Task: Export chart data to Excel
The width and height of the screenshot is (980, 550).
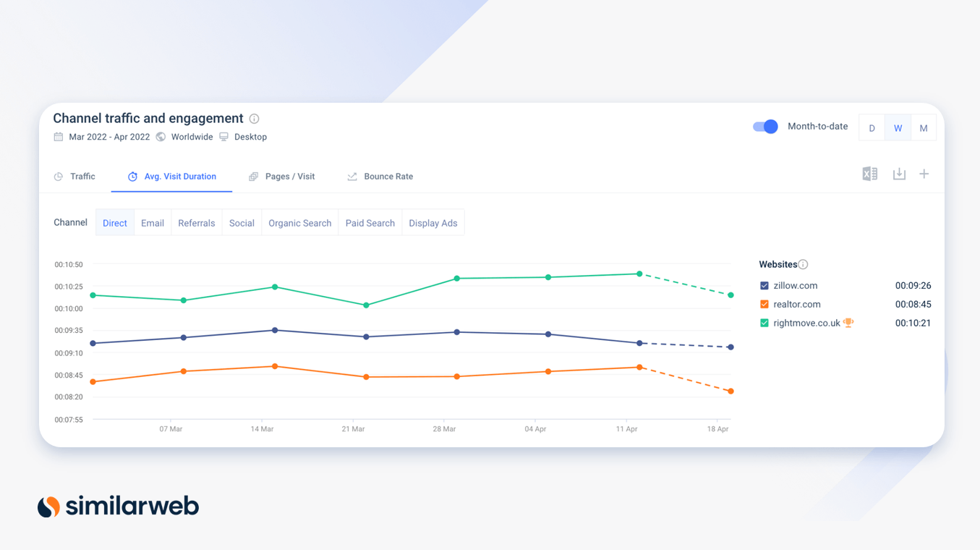Action: pos(870,174)
